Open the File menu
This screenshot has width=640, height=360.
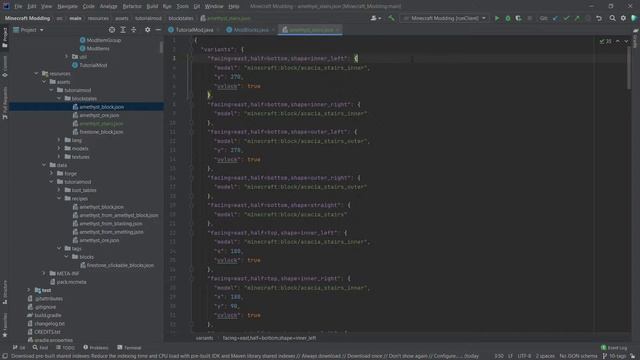(x=18, y=7)
